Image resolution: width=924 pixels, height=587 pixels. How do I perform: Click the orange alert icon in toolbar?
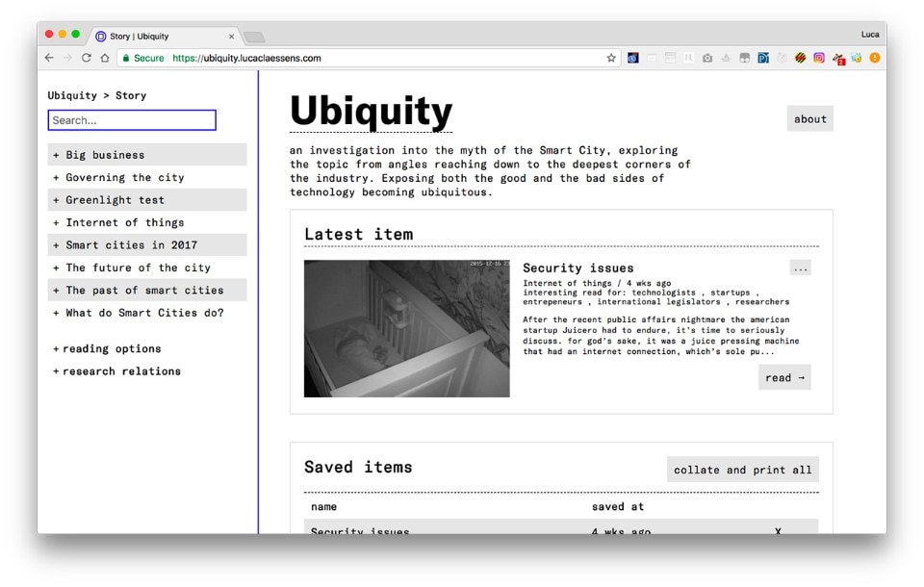(875, 59)
